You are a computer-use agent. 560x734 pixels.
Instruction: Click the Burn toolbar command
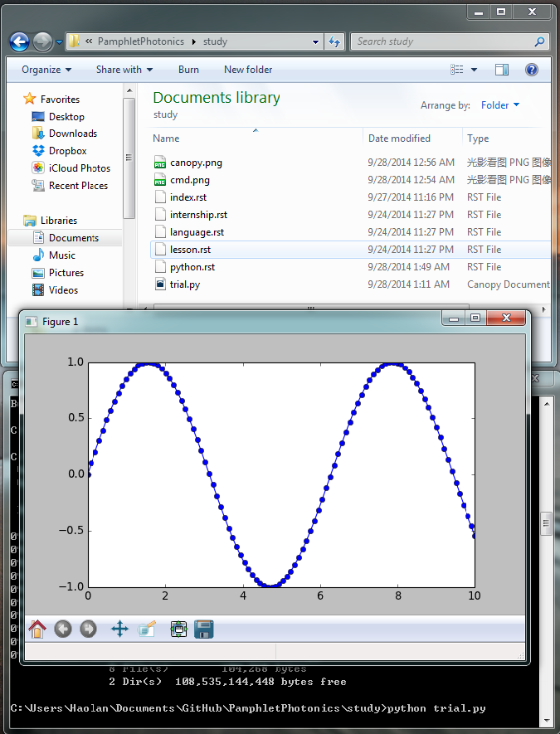click(x=188, y=70)
